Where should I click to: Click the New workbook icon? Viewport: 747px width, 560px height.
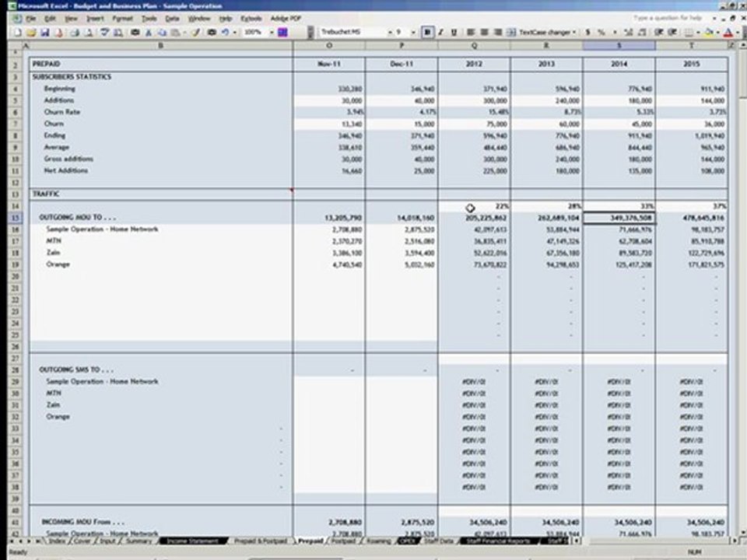pos(18,33)
